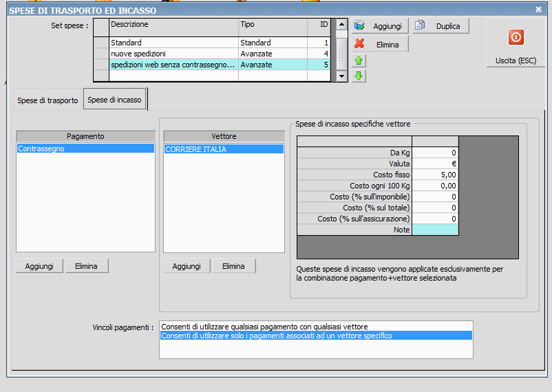Select 'solo i pagamenti associati ad un vettore' option
This screenshot has width=552, height=392.
pos(316,336)
